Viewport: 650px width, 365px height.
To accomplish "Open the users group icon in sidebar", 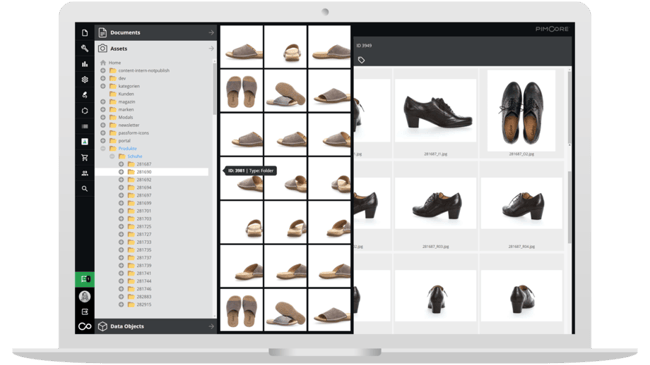I will pos(85,173).
